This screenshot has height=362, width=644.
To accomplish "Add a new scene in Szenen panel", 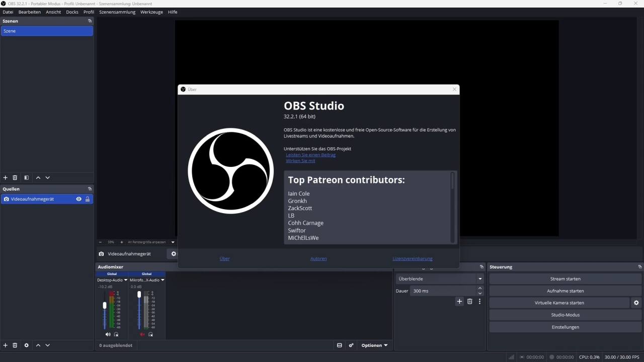I will 6,177.
